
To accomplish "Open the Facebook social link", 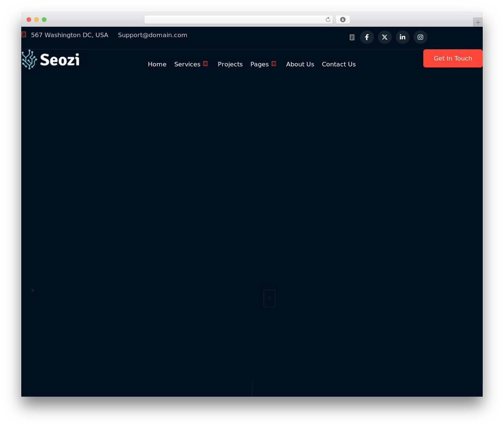I will click(x=367, y=37).
